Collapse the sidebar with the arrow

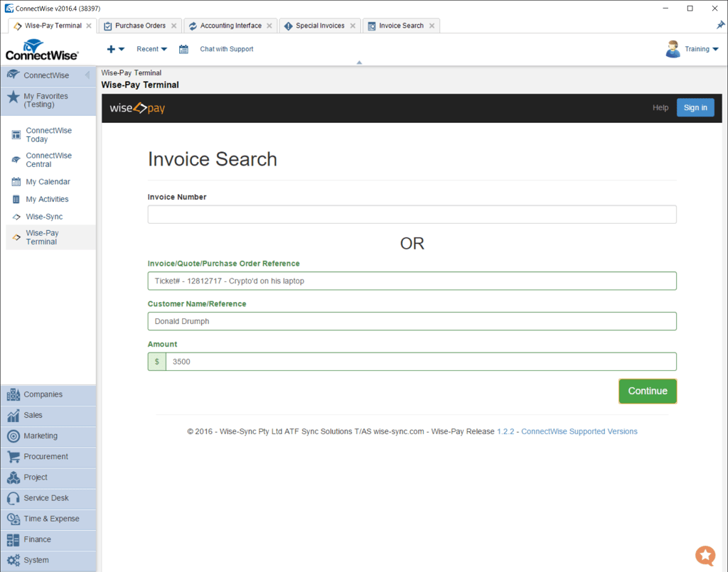[87, 75]
